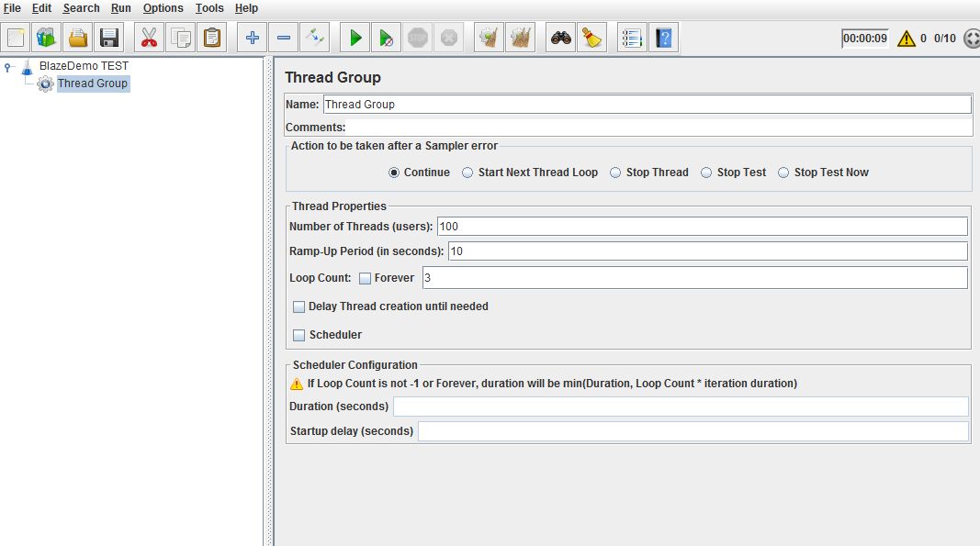The width and height of the screenshot is (980, 546).
Task: Open the Options menu
Action: coord(163,8)
